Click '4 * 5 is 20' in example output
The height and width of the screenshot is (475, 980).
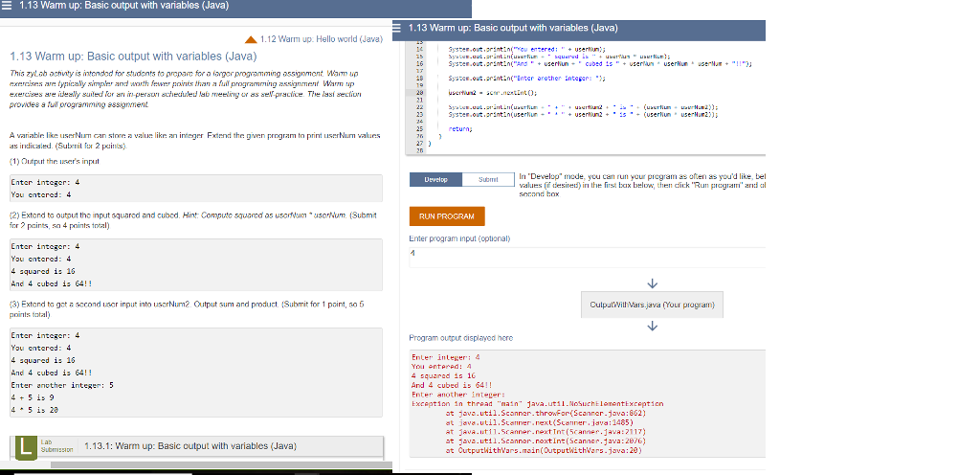click(35, 410)
